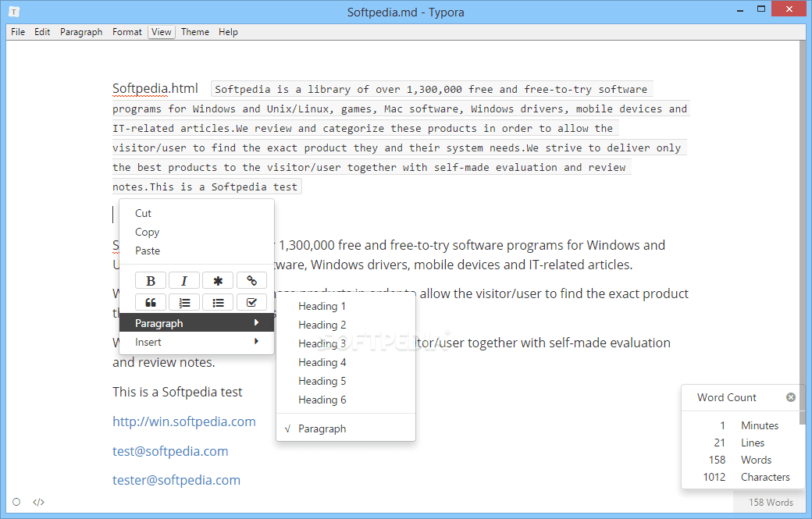Click the 1 Minutes row in Word Count
812x519 pixels.
pos(743,425)
